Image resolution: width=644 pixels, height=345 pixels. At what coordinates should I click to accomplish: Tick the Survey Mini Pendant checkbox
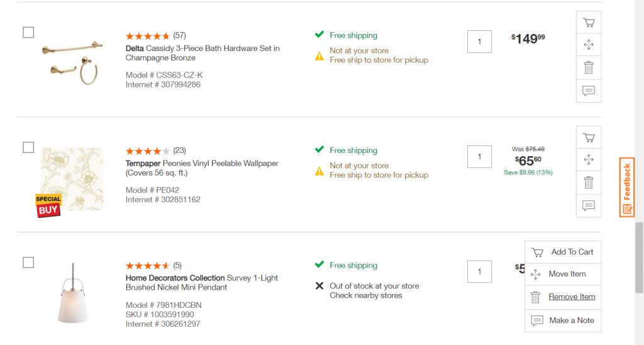[x=28, y=263]
